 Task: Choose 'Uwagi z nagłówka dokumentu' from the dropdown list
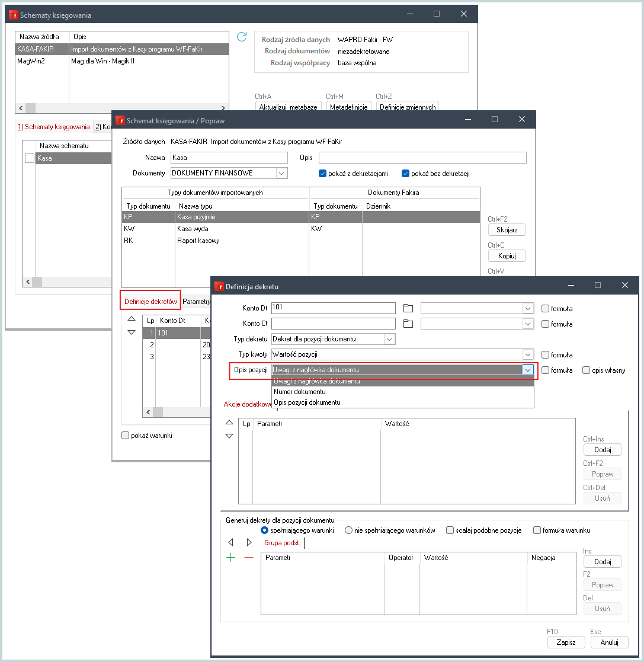pyautogui.click(x=403, y=381)
